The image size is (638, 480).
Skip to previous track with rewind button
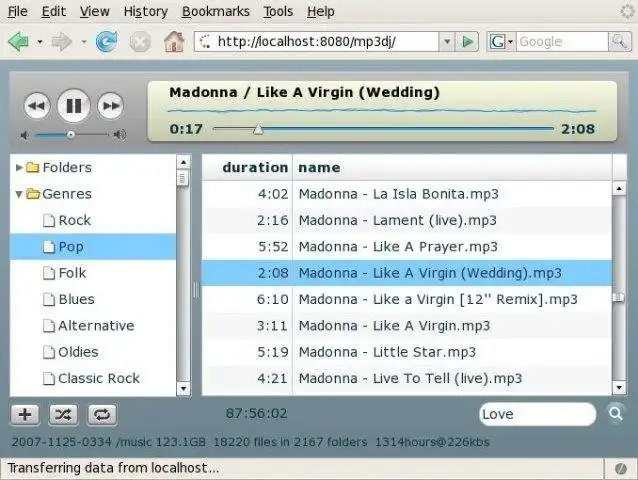pyautogui.click(x=37, y=106)
